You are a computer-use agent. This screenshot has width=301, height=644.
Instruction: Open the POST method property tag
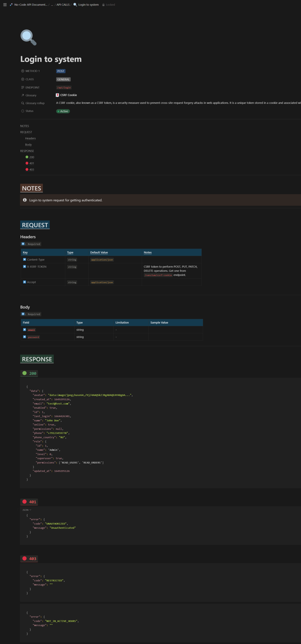point(61,71)
